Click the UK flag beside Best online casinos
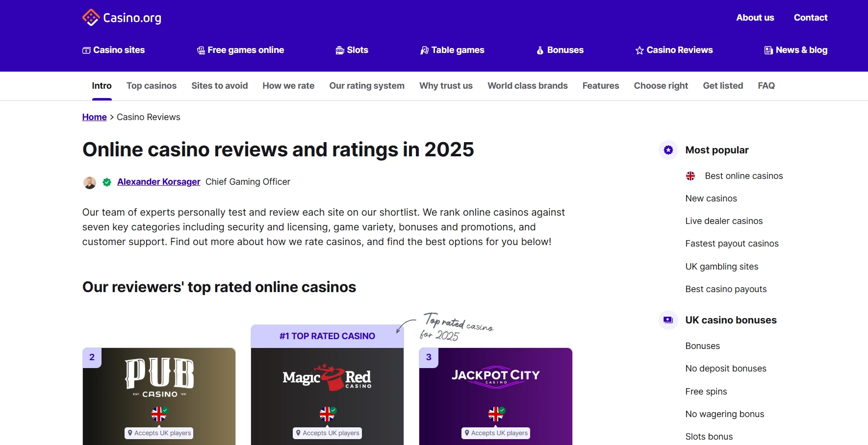 (x=690, y=176)
